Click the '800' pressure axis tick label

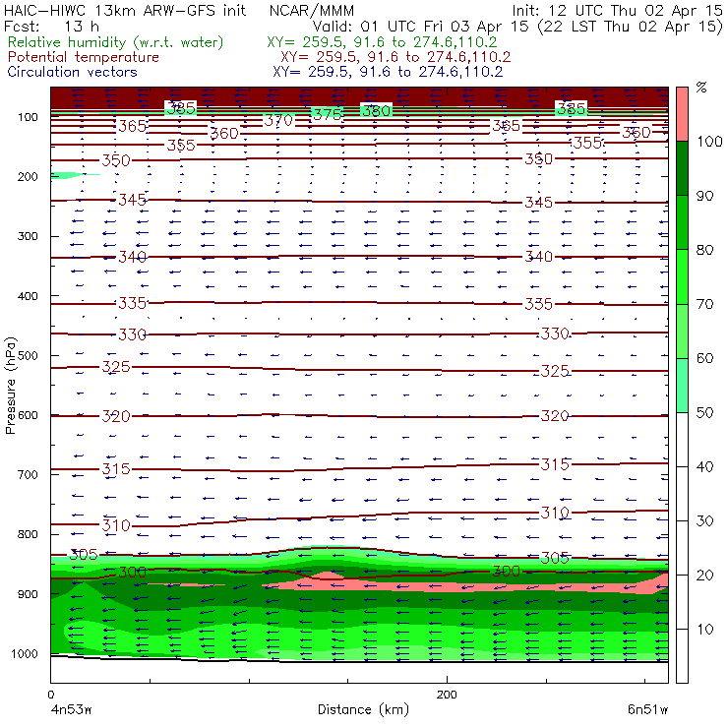tap(28, 534)
